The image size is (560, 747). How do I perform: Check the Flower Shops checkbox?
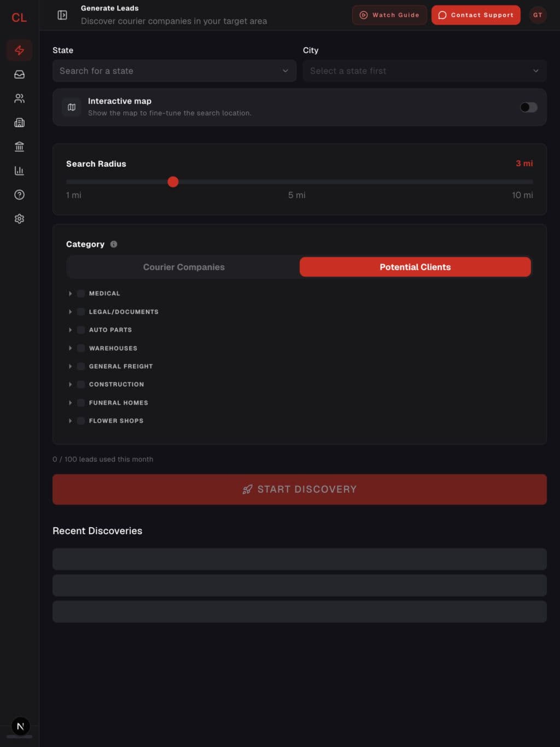(x=81, y=421)
